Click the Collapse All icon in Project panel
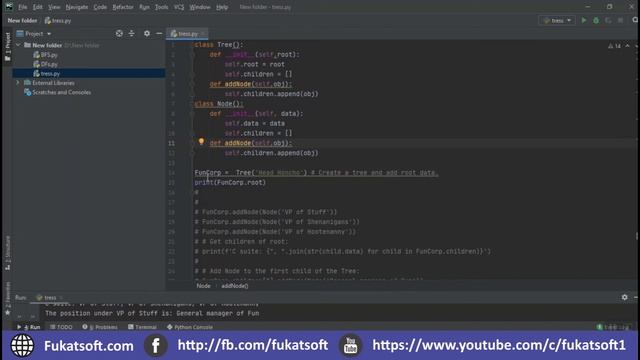This screenshot has width=640, height=360. pos(131,33)
